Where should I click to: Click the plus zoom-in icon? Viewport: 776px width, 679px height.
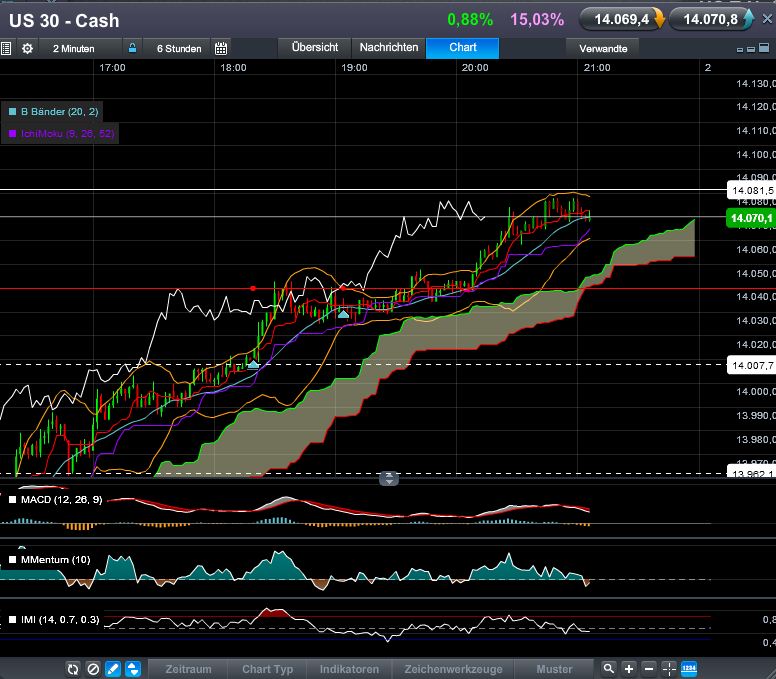click(x=629, y=669)
